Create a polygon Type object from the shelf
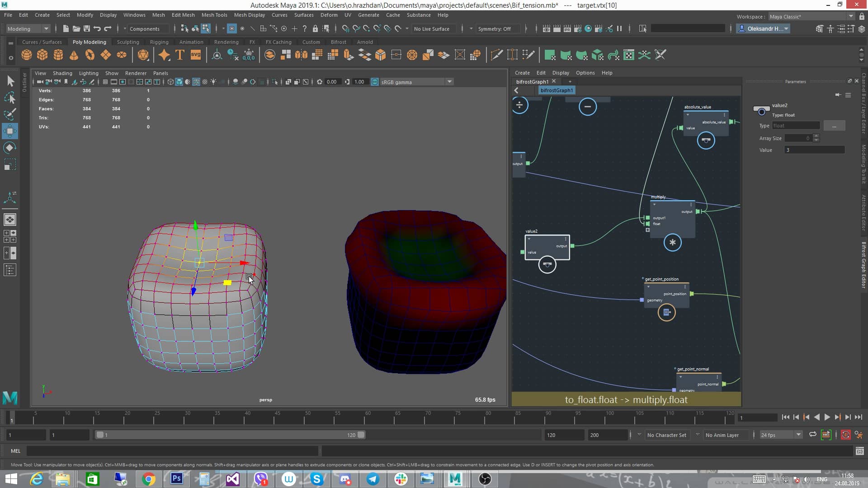The height and width of the screenshot is (488, 868). click(x=179, y=55)
